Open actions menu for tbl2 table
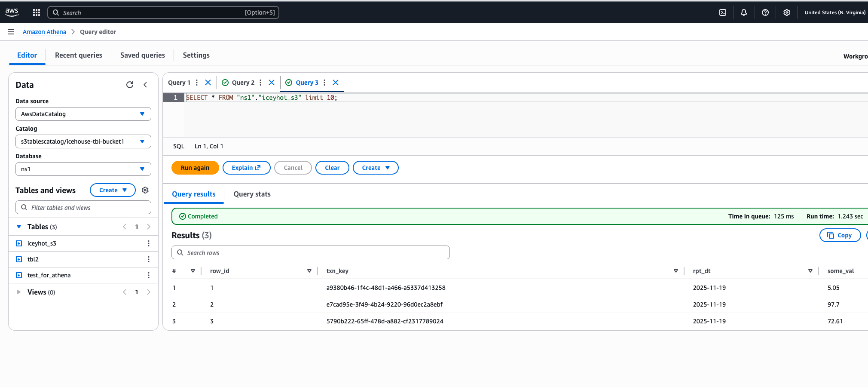Viewport: 868px width, 387px height. [x=149, y=259]
